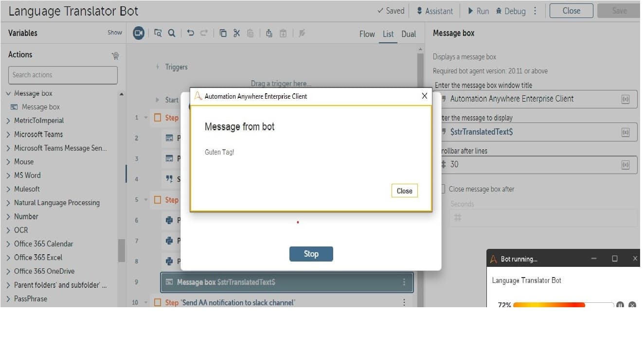Switch to the Flow view tab
This screenshot has width=644, height=350.
[x=367, y=34]
